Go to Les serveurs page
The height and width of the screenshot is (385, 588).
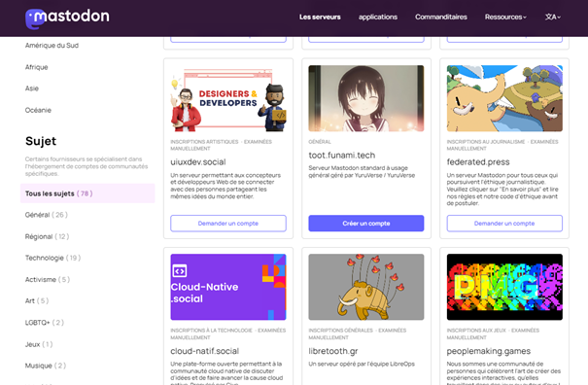click(320, 17)
